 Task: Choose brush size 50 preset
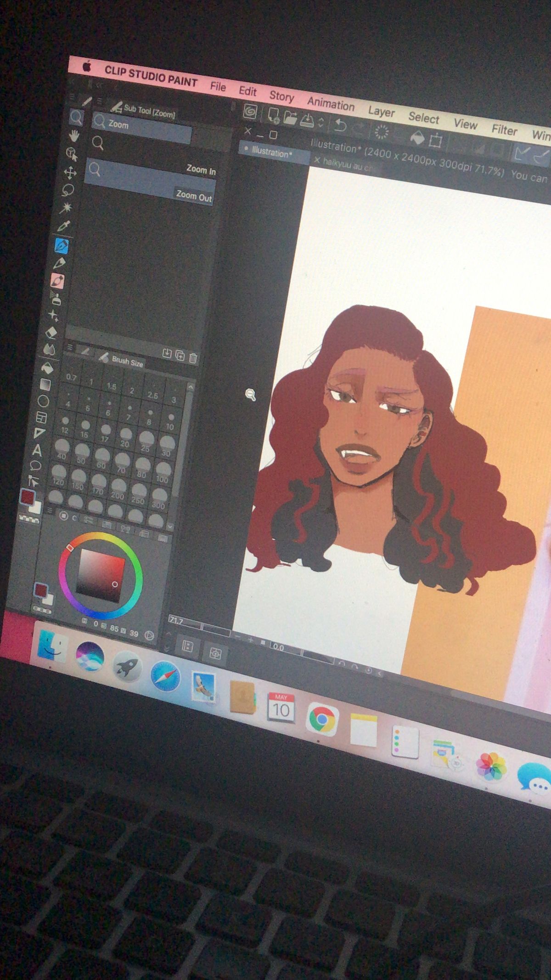pyautogui.click(x=82, y=453)
